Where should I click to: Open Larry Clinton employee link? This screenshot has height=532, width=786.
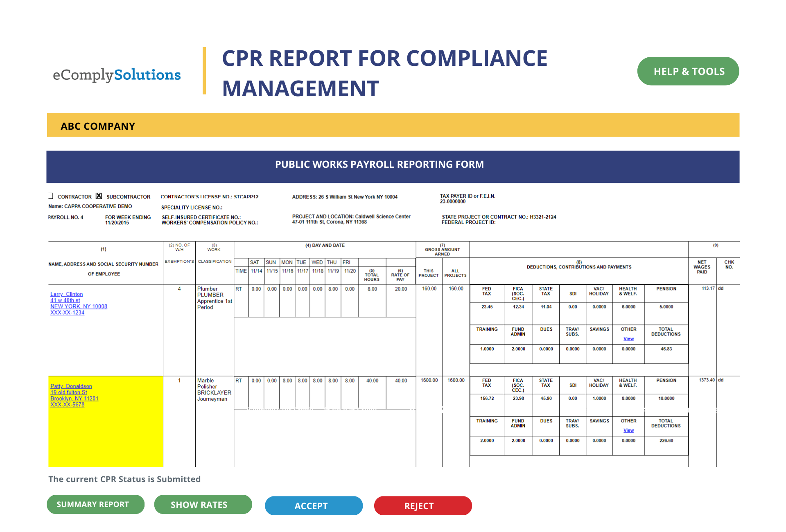[x=66, y=294]
